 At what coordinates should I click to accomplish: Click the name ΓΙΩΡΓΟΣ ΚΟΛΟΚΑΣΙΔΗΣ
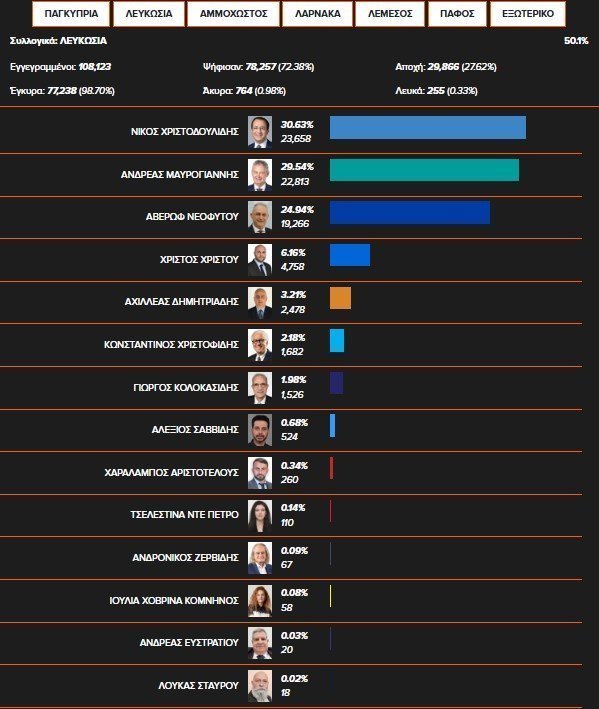(x=186, y=388)
